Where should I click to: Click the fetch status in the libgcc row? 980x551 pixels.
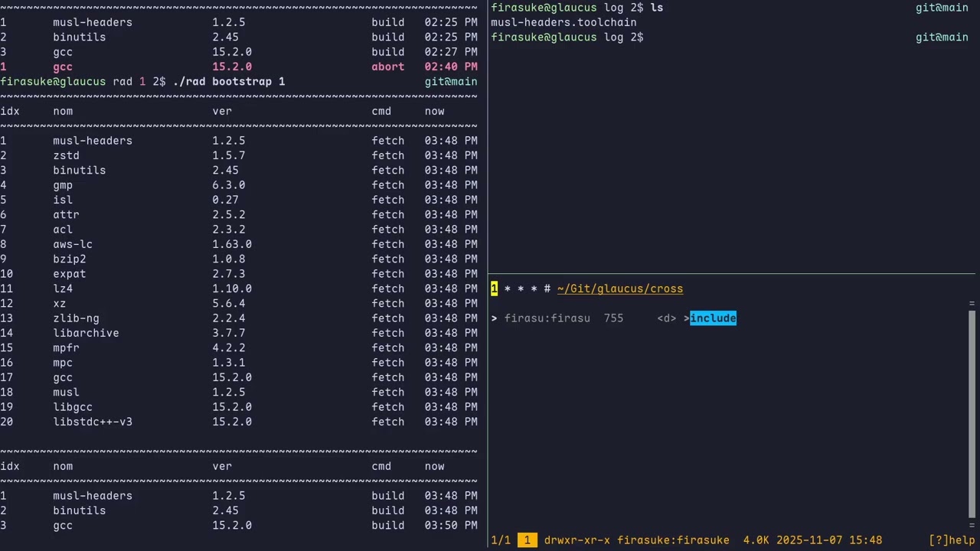tap(388, 407)
